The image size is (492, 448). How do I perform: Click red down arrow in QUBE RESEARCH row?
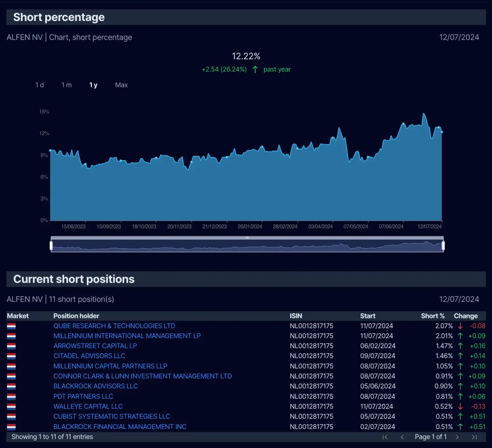461,326
